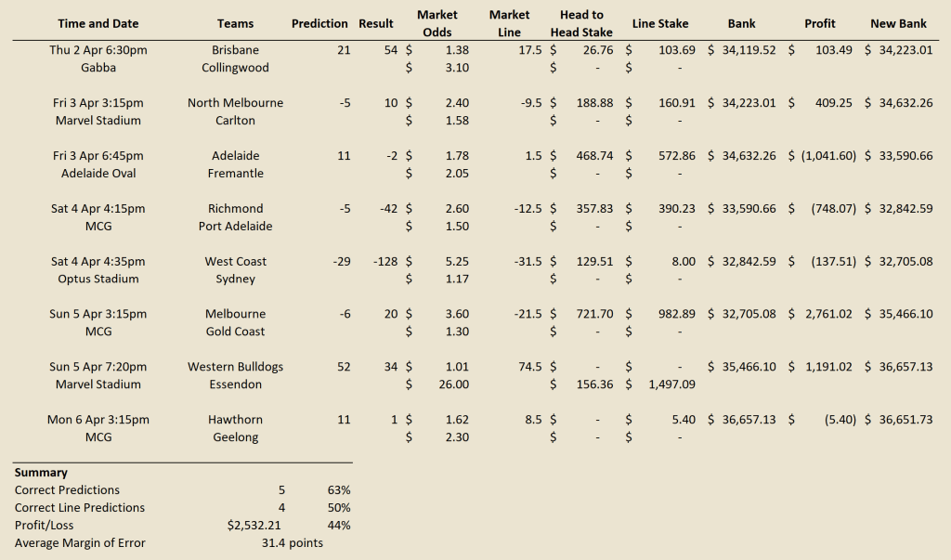Click the Fremantle team cell
The image size is (951, 560).
(235, 174)
